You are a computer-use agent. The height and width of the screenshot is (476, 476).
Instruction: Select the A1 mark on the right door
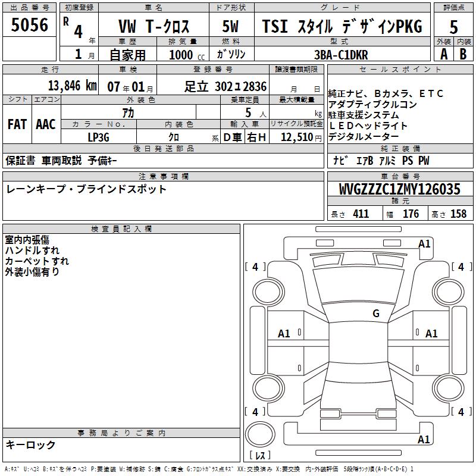point(431,334)
